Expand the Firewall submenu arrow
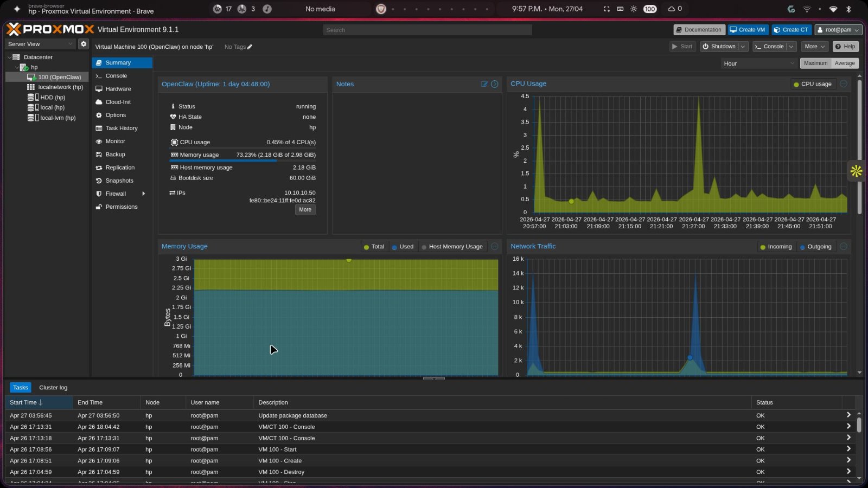Viewport: 868px width, 488px height. click(144, 194)
